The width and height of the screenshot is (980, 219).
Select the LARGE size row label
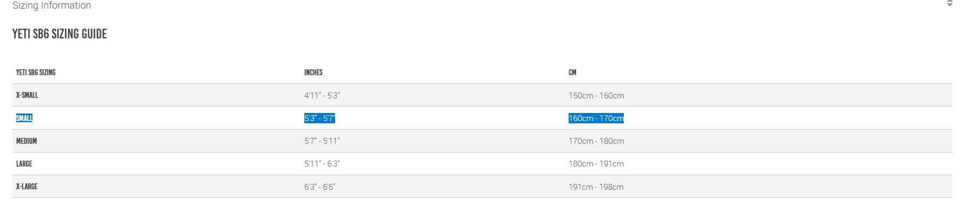(24, 164)
